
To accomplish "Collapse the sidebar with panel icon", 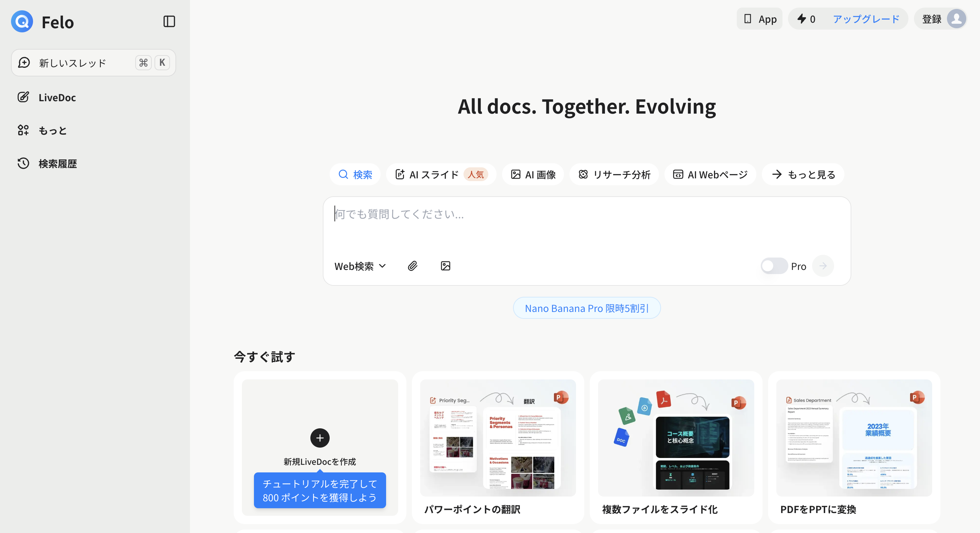I will pos(169,21).
